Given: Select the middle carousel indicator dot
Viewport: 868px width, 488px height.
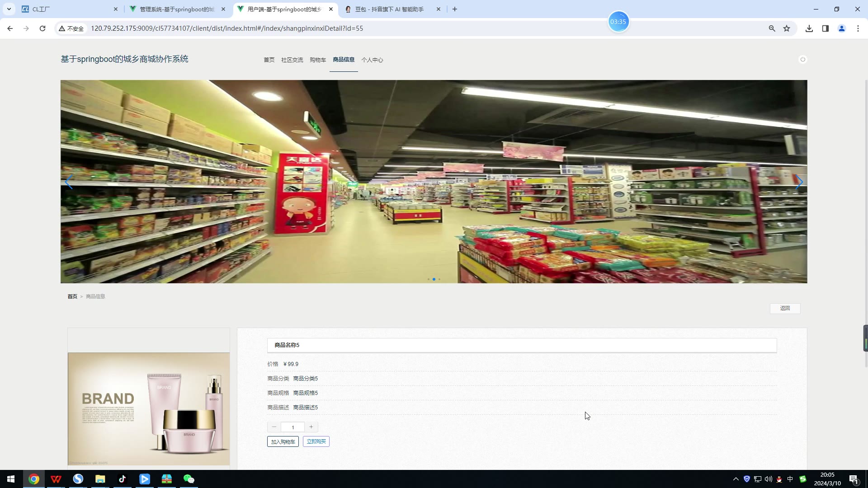Looking at the screenshot, I should coord(434,279).
